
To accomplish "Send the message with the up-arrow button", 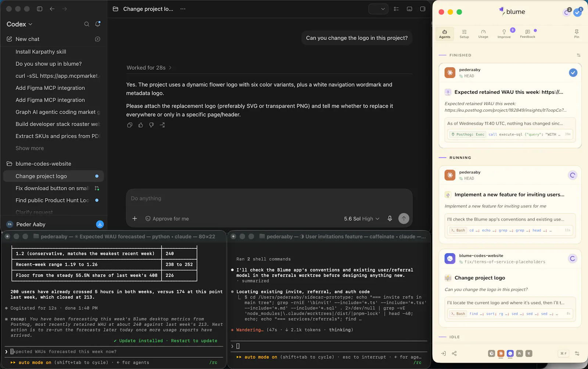I will [x=404, y=219].
